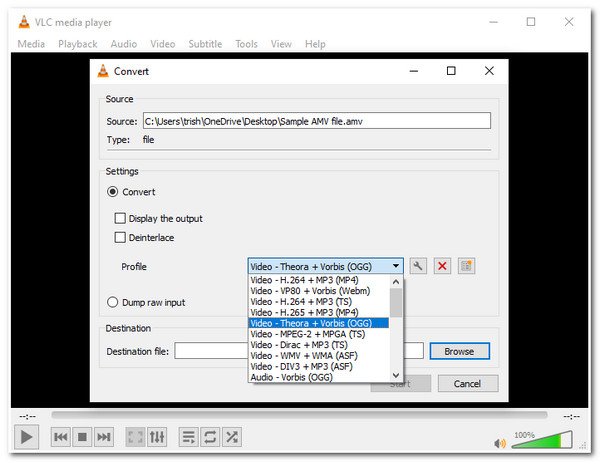Select the Convert radio button
600x462 pixels.
point(112,191)
